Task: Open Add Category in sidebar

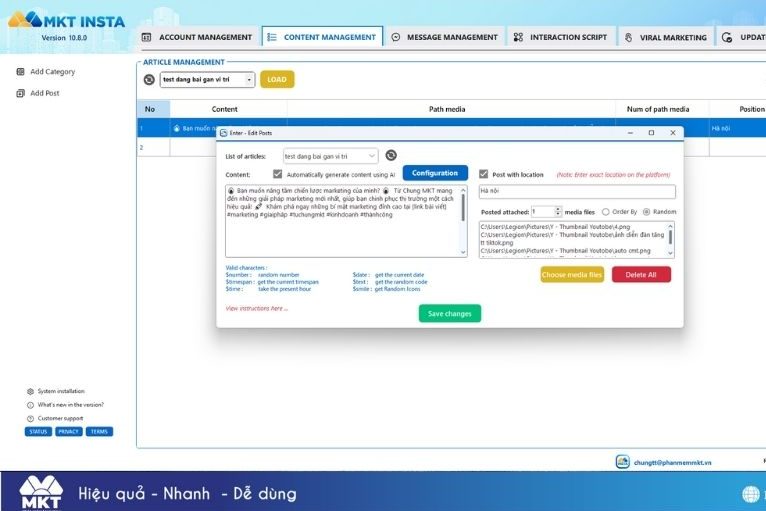Action: point(46,72)
